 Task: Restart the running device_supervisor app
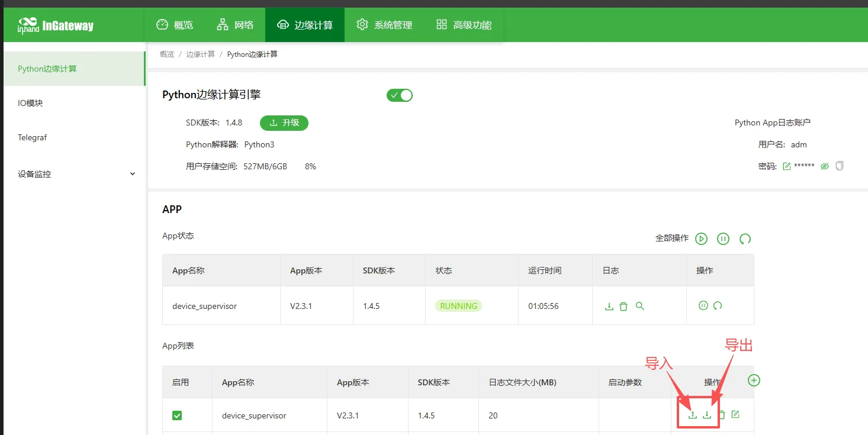718,306
